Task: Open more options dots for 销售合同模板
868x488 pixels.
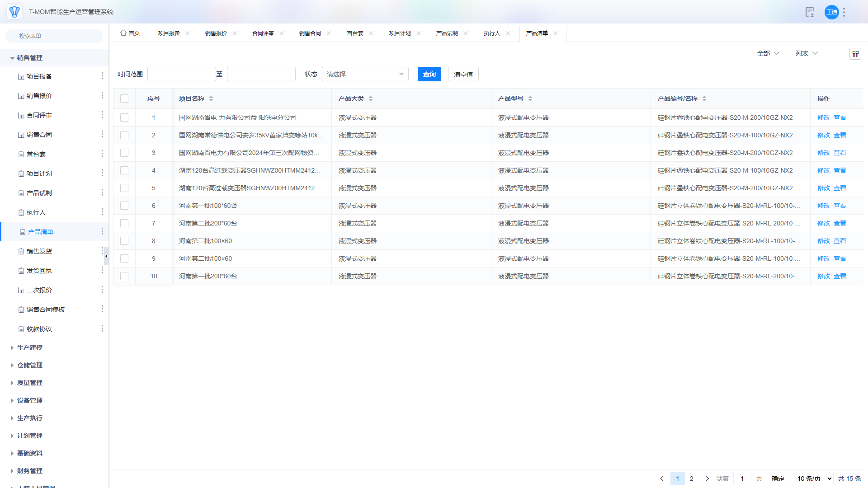Action: pyautogui.click(x=102, y=309)
